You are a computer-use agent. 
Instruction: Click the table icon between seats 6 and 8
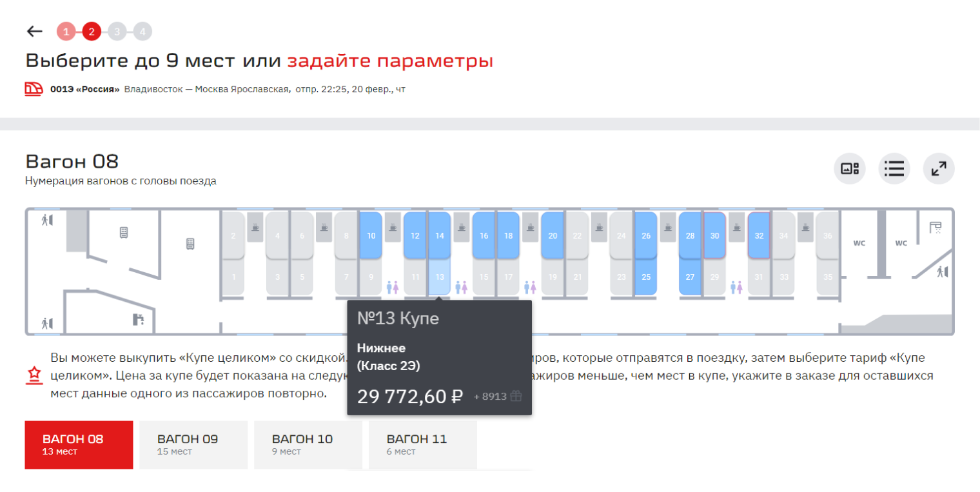[x=324, y=227]
